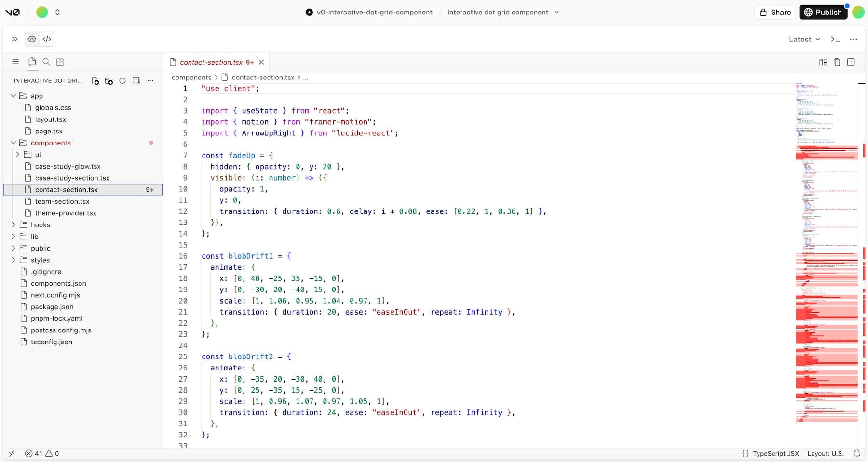The height and width of the screenshot is (462, 868).
Task: Switch to code view mode
Action: [x=46, y=39]
